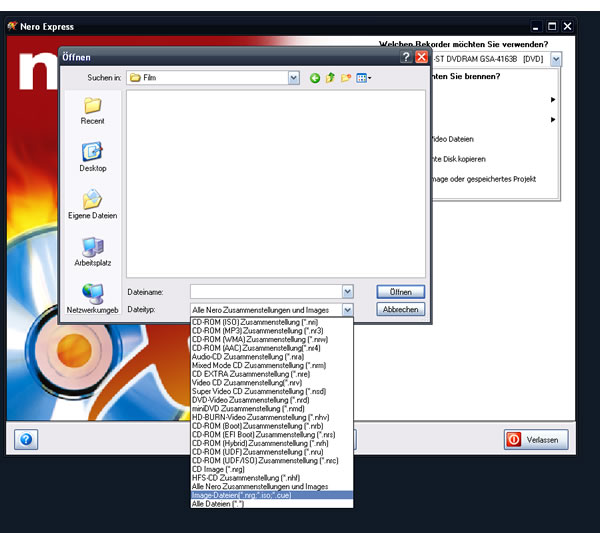Go to Desktop in places bar
Screen dimensions: 600x533
point(93,157)
